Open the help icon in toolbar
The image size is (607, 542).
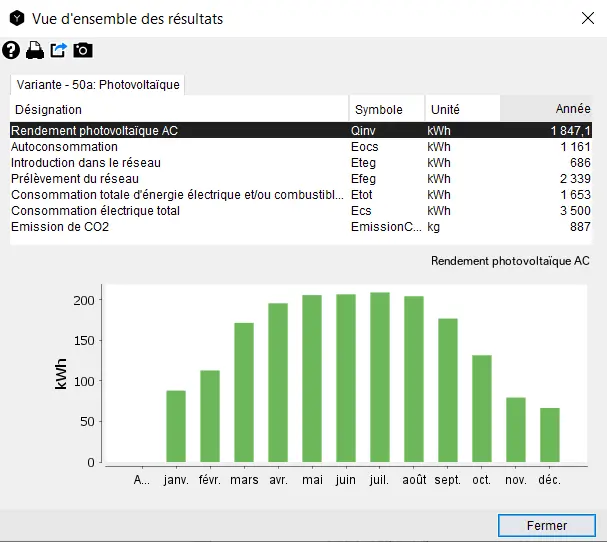(11, 50)
